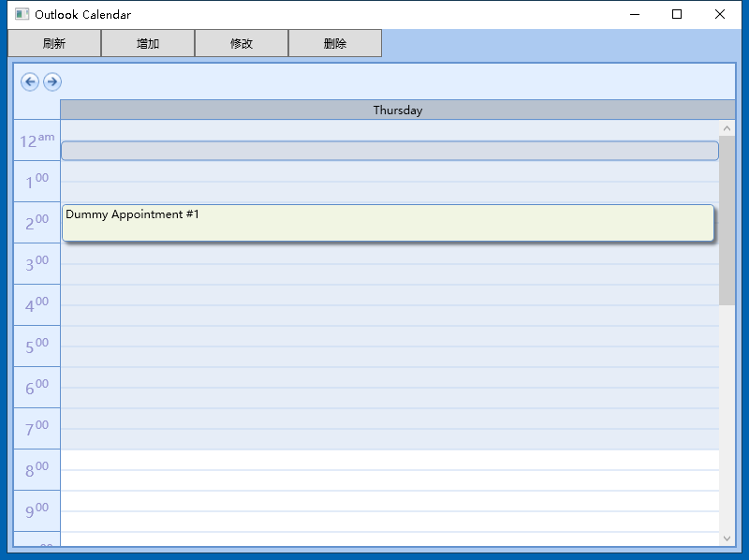Minimize the Outlook Calendar window
749x560 pixels.
[x=635, y=14]
